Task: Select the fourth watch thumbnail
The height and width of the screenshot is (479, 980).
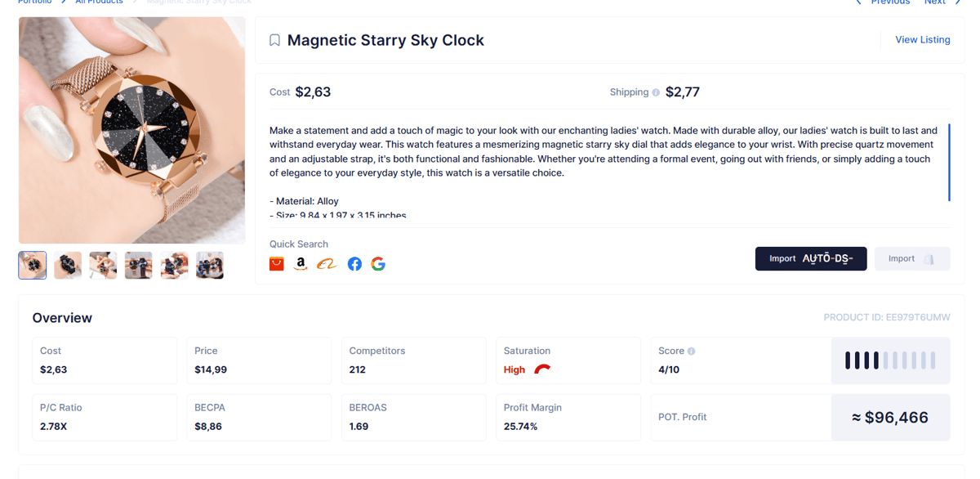Action: pos(139,266)
